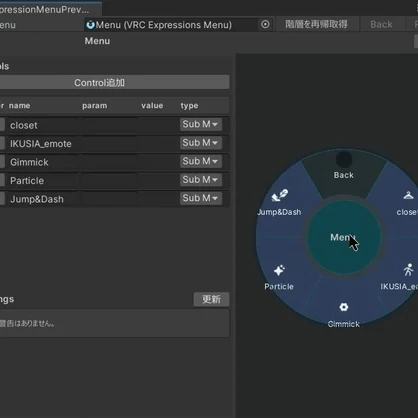Click the Gimmick name field
Image resolution: width=418 pixels, height=418 pixels.
coord(43,162)
